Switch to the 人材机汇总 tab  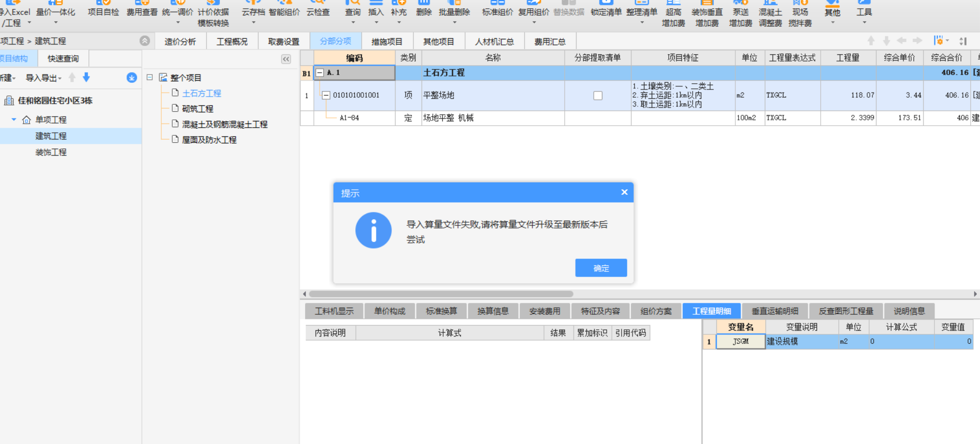pos(494,41)
